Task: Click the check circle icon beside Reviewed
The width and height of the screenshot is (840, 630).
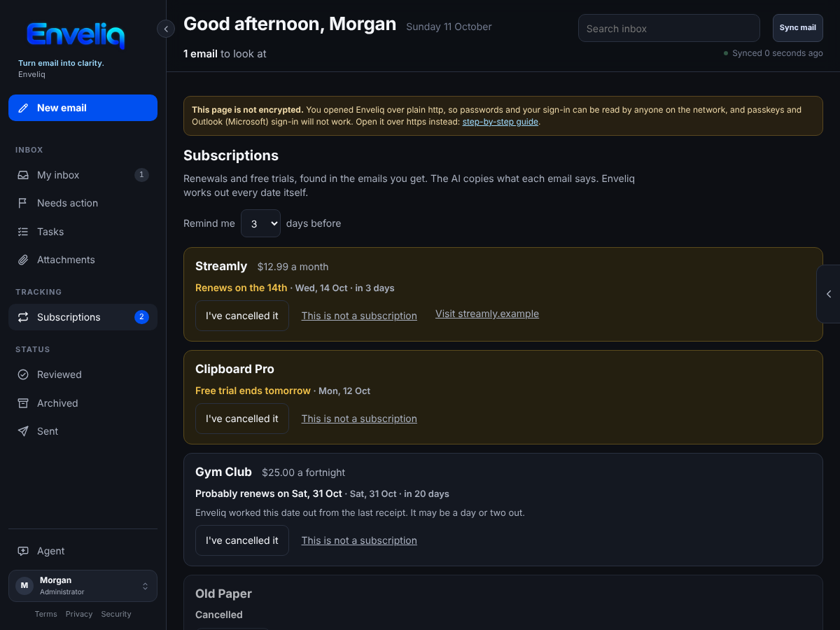Action: [x=23, y=374]
